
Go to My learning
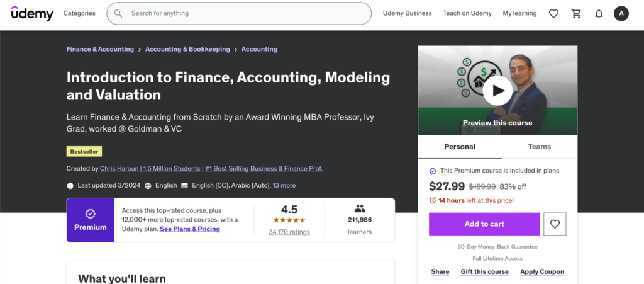519,13
